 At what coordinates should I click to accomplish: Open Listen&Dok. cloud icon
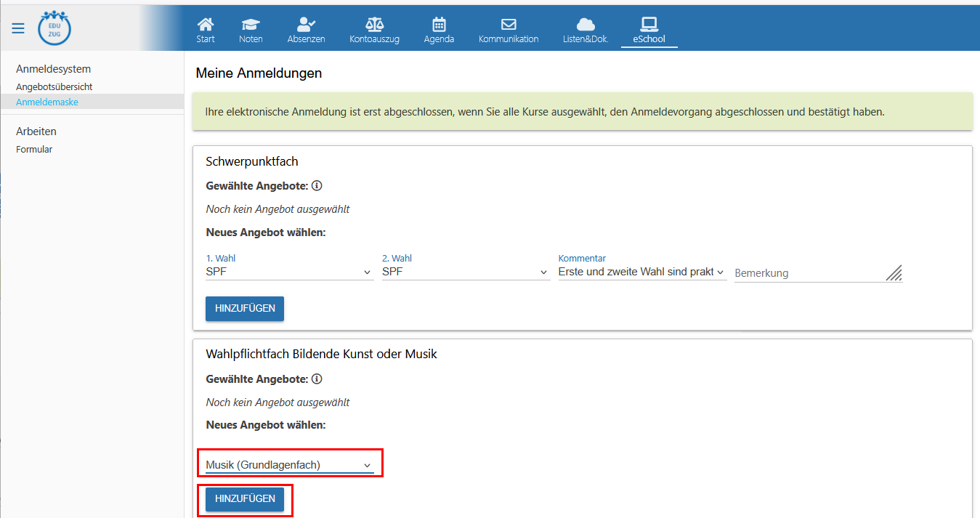pos(586,25)
